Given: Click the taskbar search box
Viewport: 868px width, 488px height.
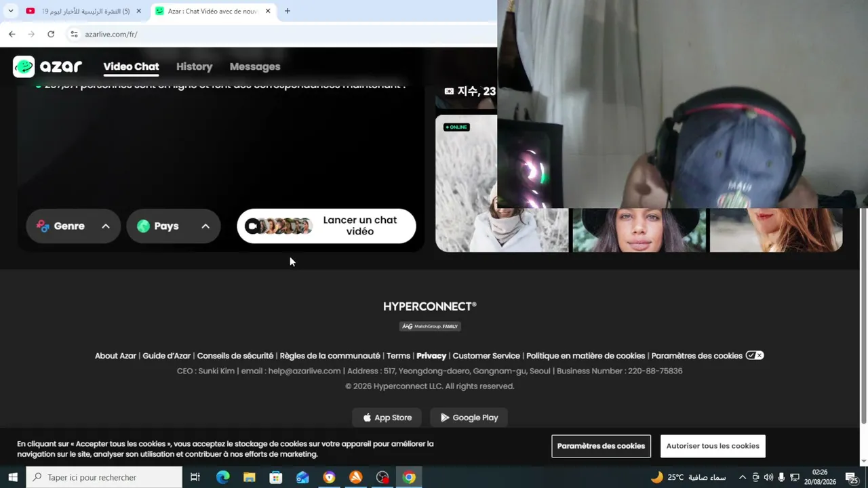Looking at the screenshot, I should tap(104, 477).
